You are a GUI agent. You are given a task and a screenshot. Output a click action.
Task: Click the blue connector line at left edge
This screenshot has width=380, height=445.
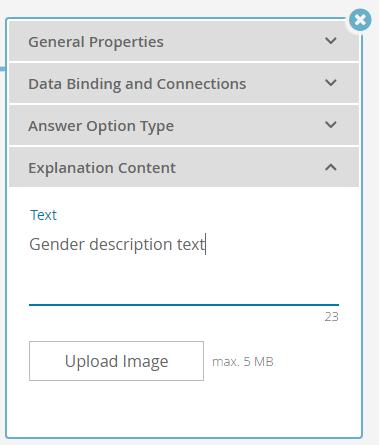pyautogui.click(x=3, y=69)
